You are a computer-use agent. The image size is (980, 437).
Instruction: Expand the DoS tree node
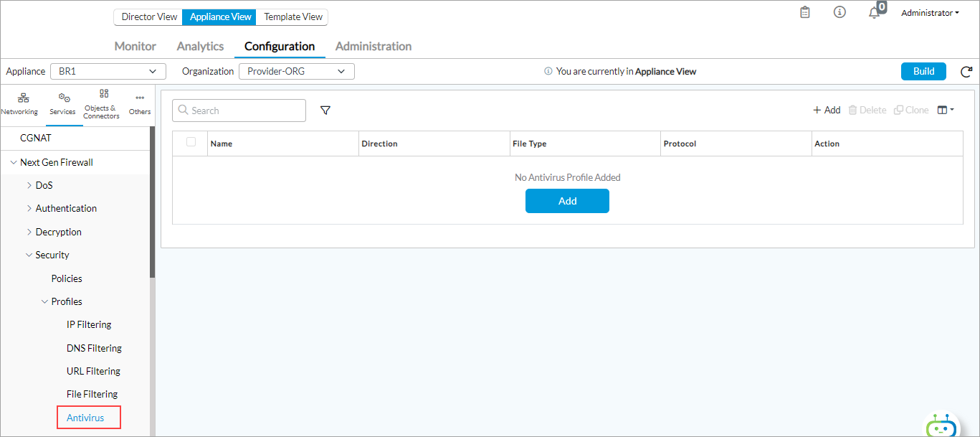29,185
